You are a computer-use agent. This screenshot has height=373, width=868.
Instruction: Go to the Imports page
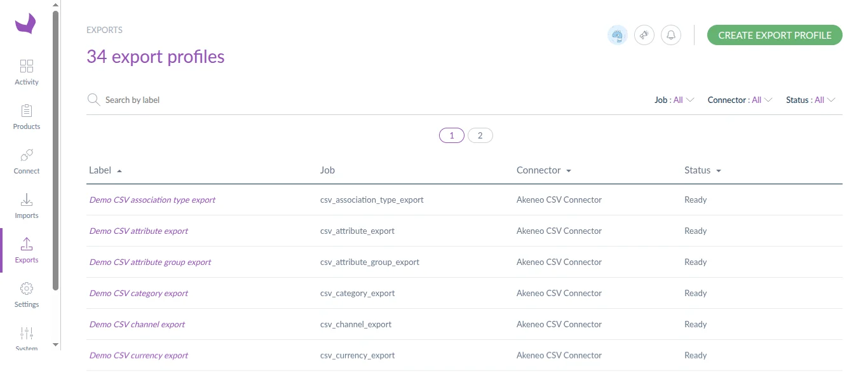pos(26,205)
